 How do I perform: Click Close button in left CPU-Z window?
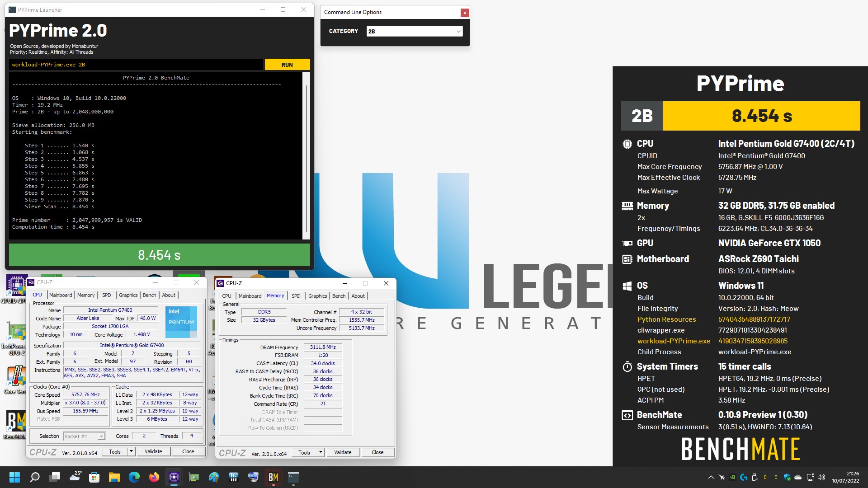click(x=188, y=451)
